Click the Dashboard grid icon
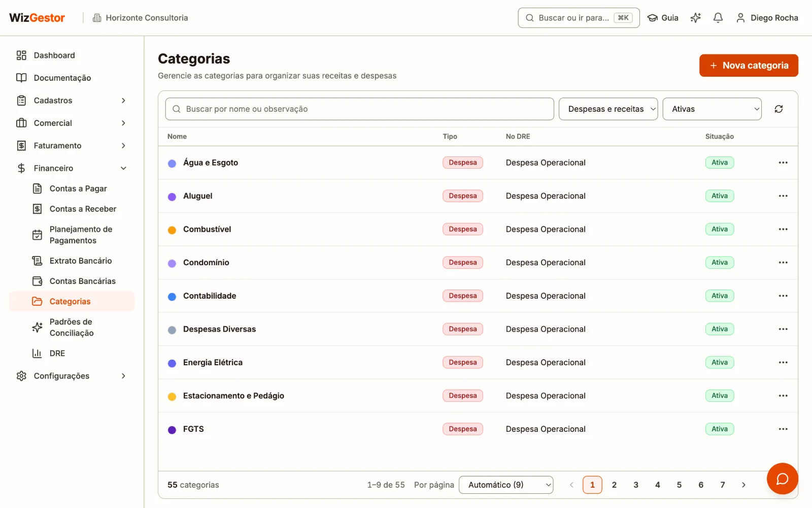 21,55
